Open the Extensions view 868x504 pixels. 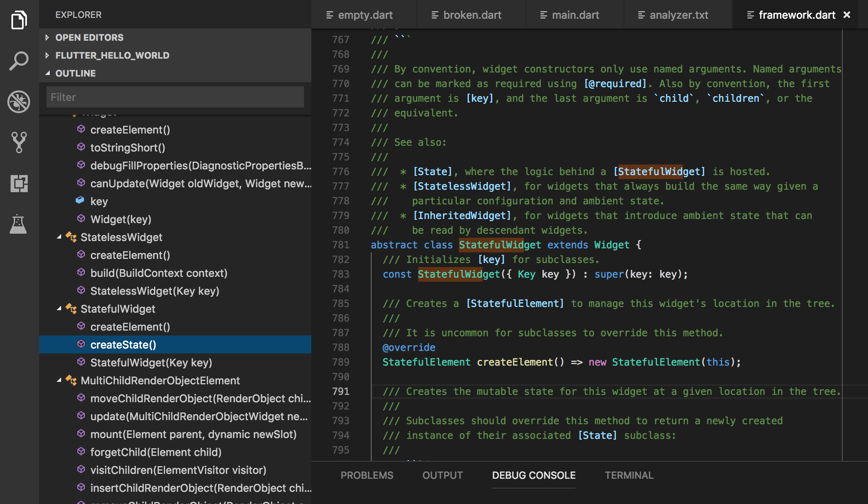click(x=19, y=184)
